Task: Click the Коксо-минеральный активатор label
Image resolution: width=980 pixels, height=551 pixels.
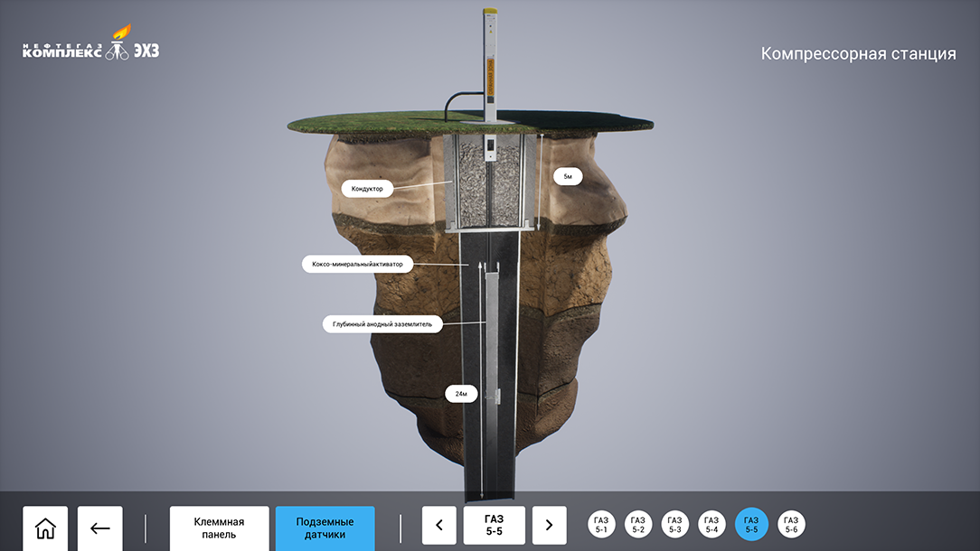Action: [356, 264]
